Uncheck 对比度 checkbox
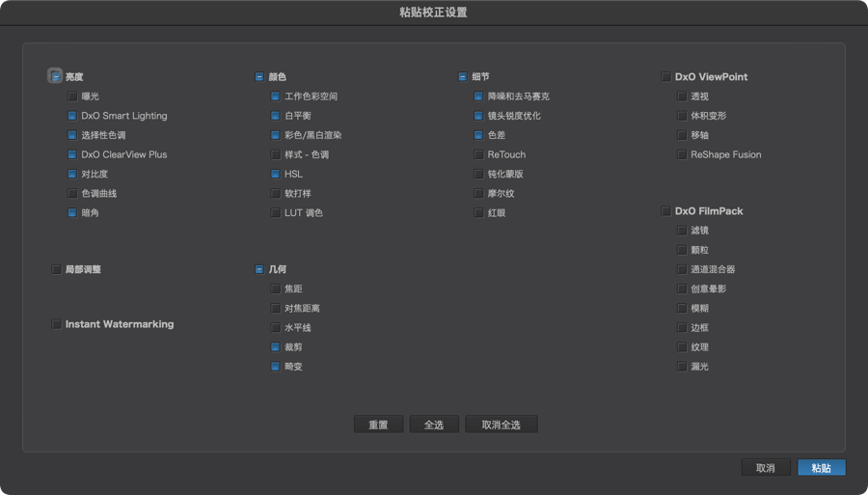 (72, 174)
